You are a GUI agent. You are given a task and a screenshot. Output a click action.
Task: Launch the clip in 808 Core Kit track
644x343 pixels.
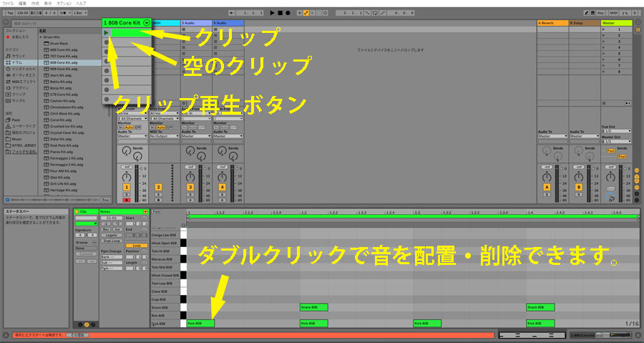coord(106,32)
